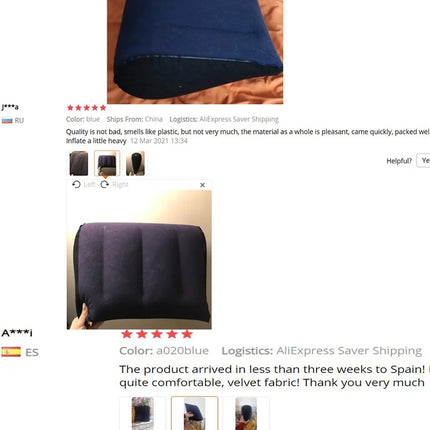The image size is (430, 430).
Task: Click the Spain flag icon
Action: 11,352
